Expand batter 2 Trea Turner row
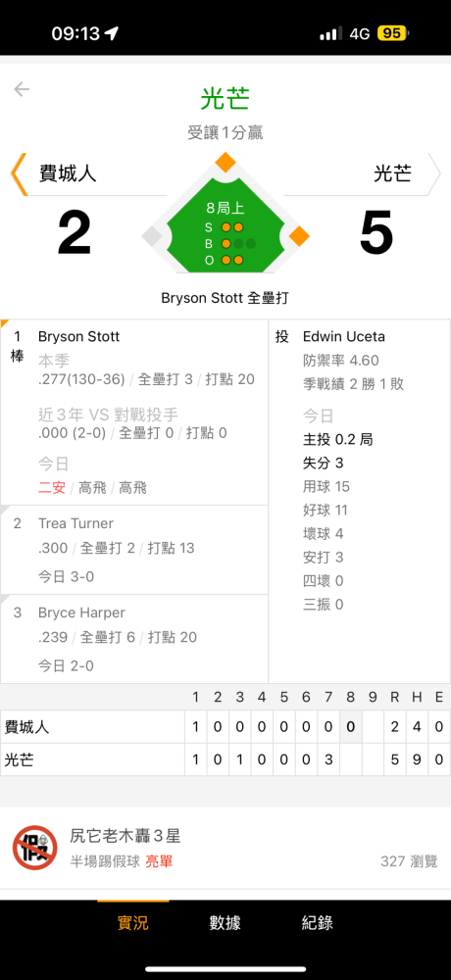Viewport: 451px width, 980px height. pos(134,550)
